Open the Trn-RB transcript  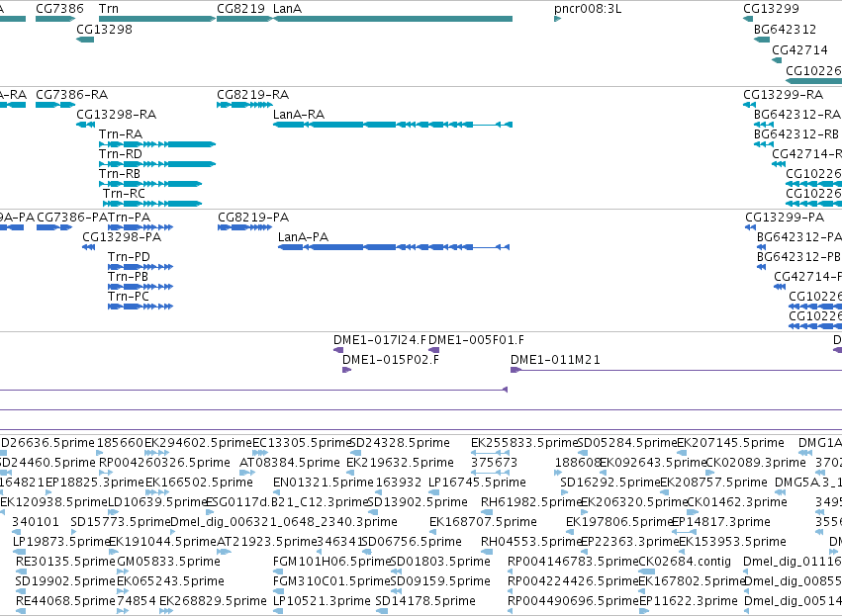coord(150,184)
